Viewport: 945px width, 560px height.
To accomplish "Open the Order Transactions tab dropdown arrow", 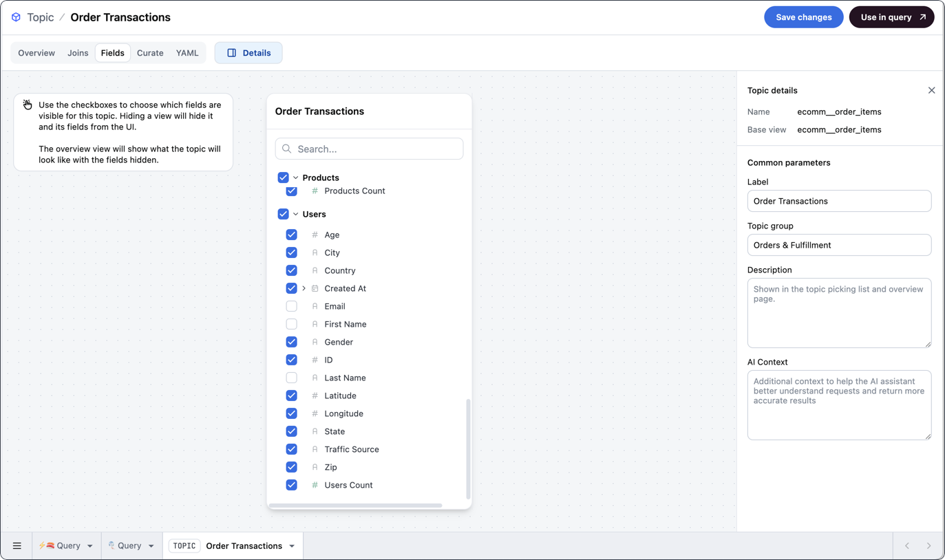I will pos(292,546).
